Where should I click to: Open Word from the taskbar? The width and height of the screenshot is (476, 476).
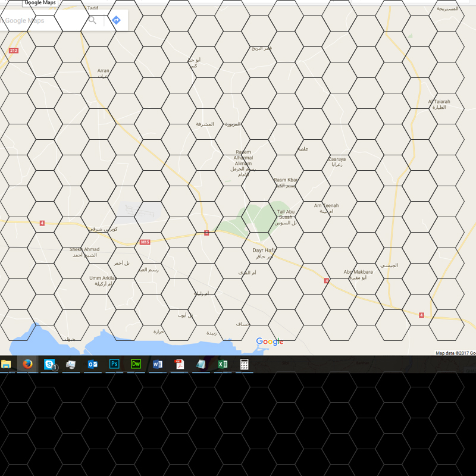point(158,364)
